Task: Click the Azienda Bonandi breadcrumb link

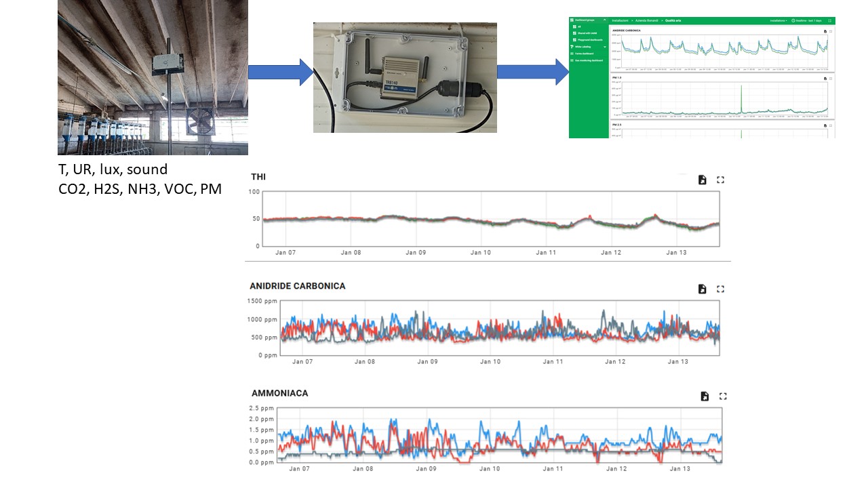Action: point(646,20)
